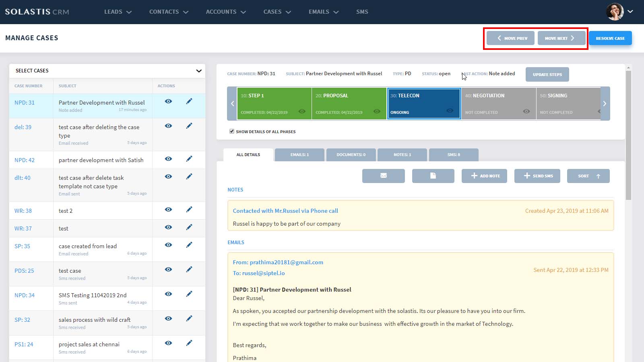The height and width of the screenshot is (362, 644).
Task: Click the document file icon button
Action: click(433, 176)
